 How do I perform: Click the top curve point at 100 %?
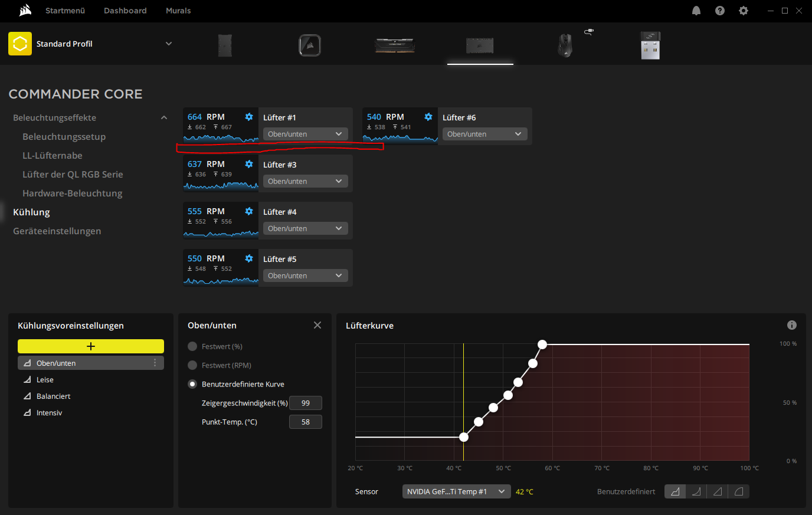(542, 344)
